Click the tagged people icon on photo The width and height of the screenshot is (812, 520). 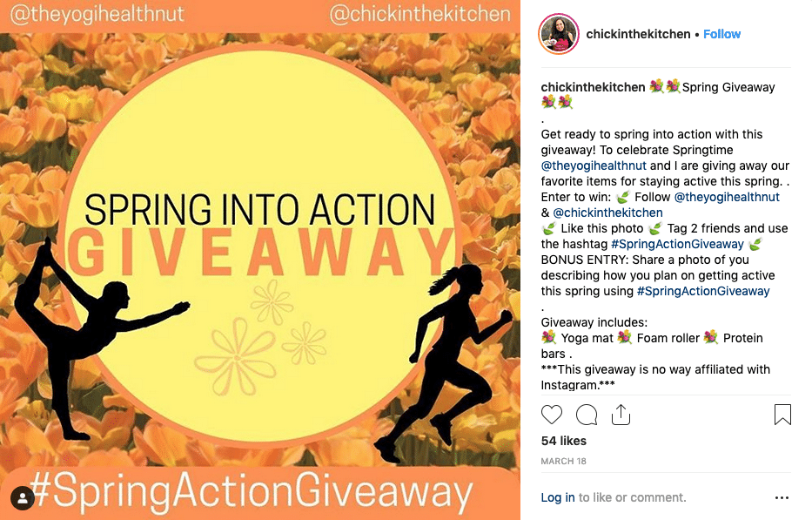click(23, 497)
